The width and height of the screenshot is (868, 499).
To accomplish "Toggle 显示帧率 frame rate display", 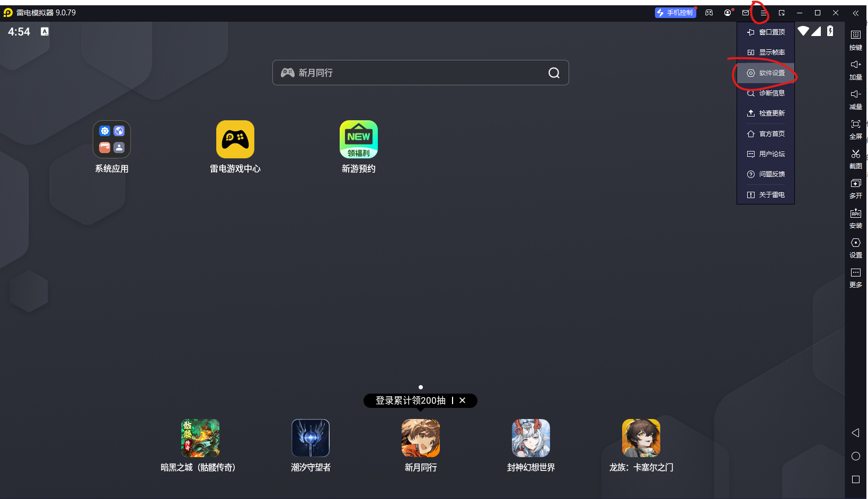I will tap(766, 52).
